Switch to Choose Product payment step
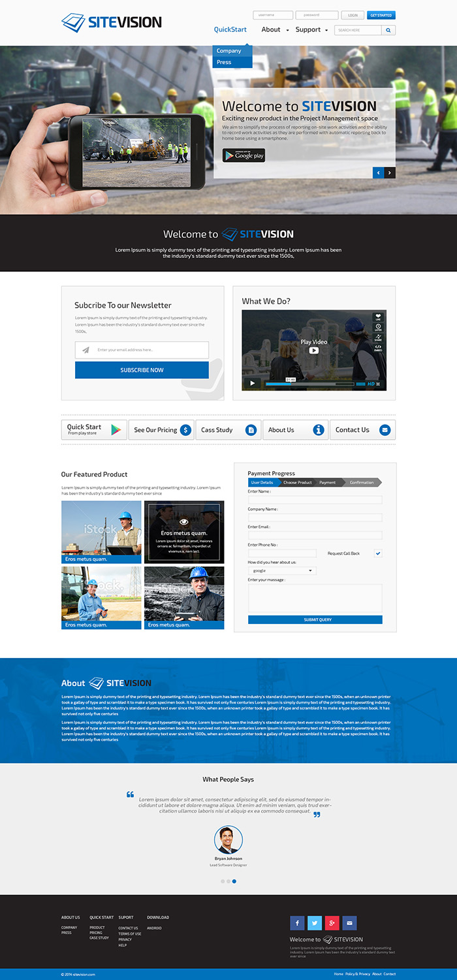457x980 pixels. click(298, 482)
